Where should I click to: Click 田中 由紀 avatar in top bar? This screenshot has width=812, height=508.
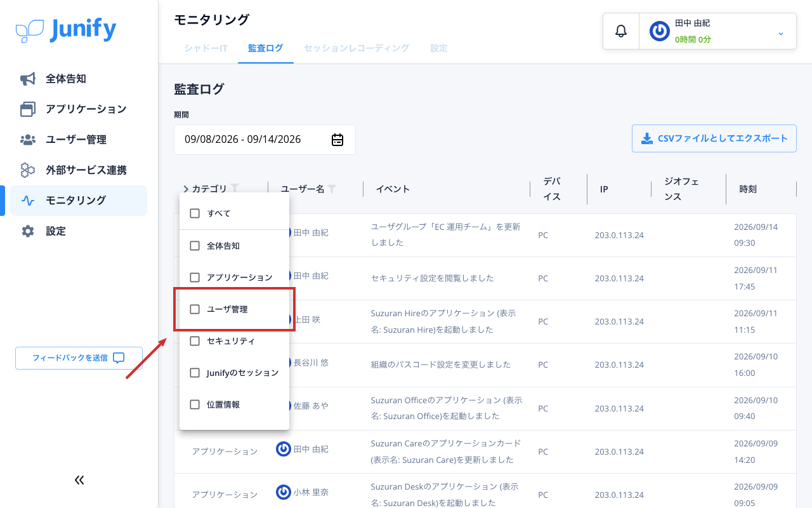pyautogui.click(x=660, y=31)
